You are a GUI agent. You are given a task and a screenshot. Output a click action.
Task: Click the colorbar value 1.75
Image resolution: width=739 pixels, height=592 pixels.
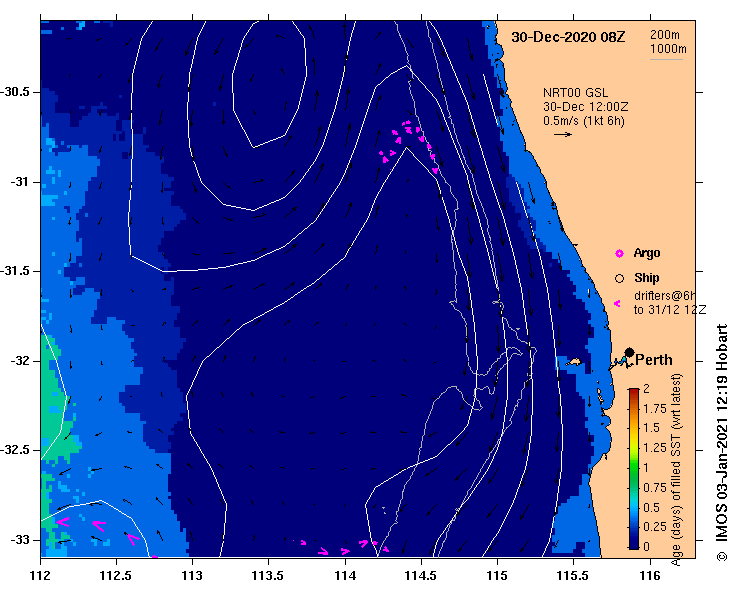point(655,409)
